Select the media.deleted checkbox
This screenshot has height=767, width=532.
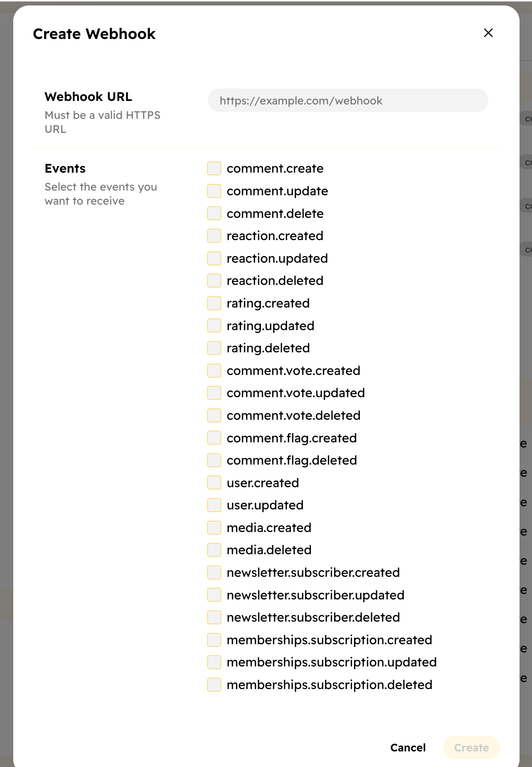[x=214, y=550]
